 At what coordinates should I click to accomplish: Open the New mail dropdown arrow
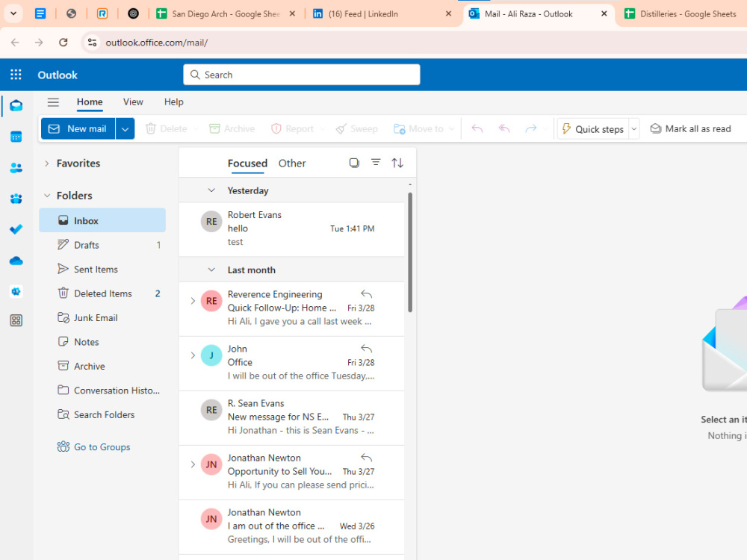(125, 129)
